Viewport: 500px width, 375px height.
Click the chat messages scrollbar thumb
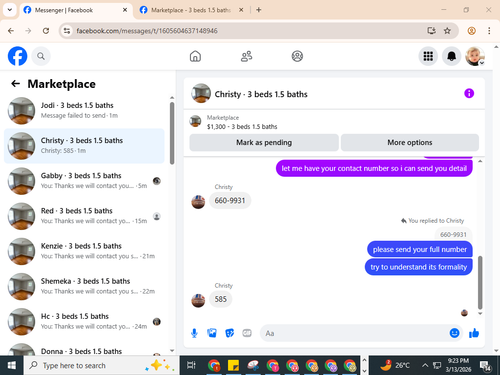(480, 282)
